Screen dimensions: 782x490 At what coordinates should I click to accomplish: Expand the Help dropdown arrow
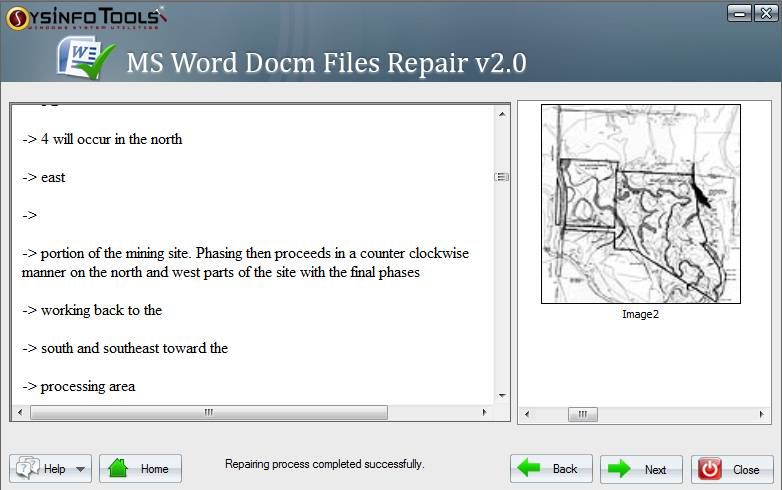pos(80,469)
